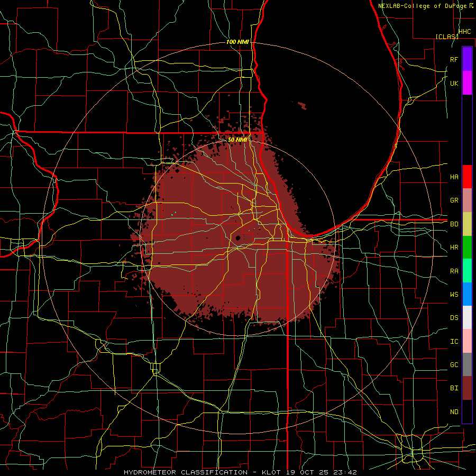The image size is (476, 476).
Task: Pick the dark green HR legend swatch
Action: click(x=467, y=247)
